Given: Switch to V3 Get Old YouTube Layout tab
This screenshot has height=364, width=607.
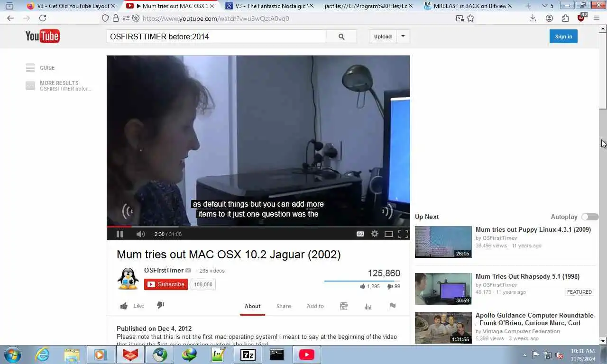Looking at the screenshot, I should pos(70,6).
